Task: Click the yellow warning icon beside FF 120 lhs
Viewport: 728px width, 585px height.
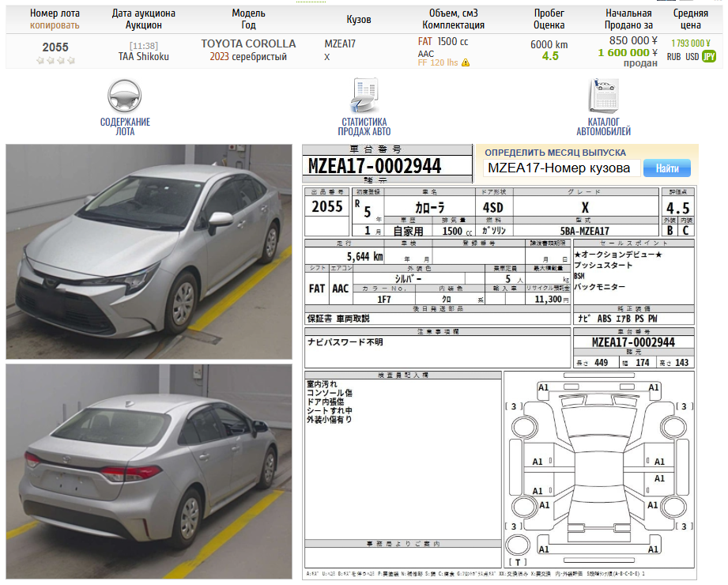Action: click(466, 62)
